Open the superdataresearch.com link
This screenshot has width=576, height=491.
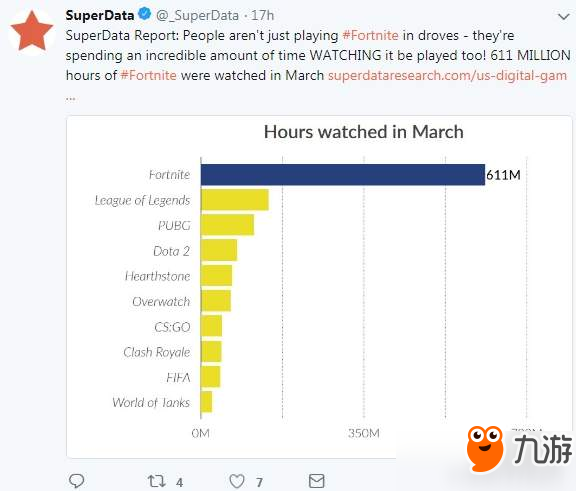point(447,75)
